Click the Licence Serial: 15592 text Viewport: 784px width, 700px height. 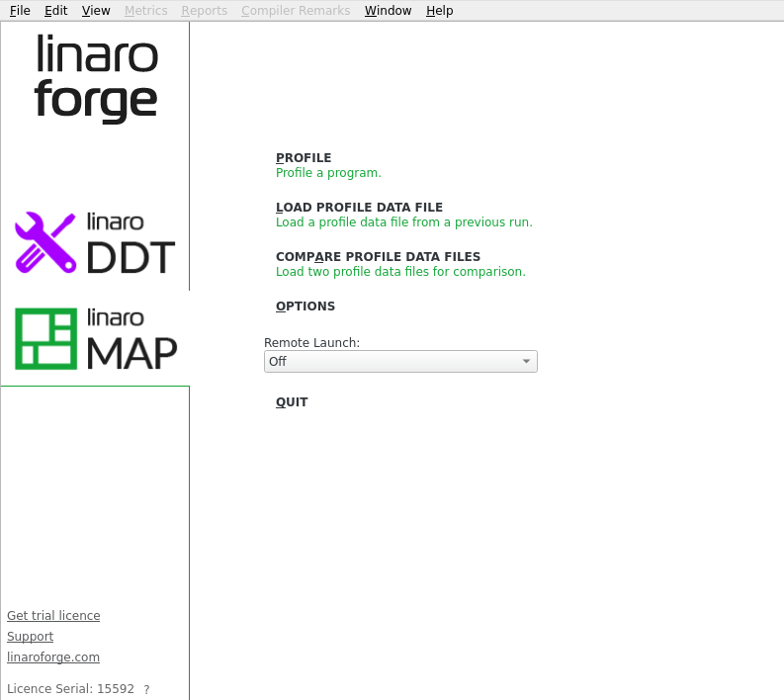[70, 689]
